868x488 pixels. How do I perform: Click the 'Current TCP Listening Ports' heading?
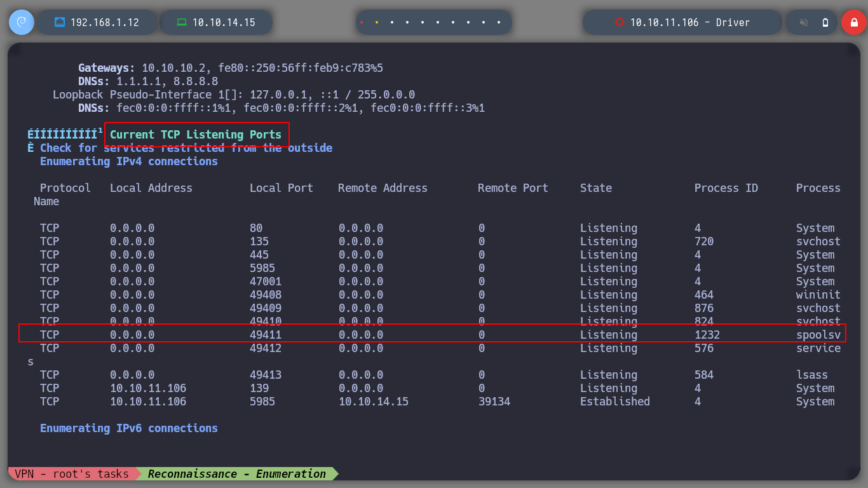(x=196, y=135)
